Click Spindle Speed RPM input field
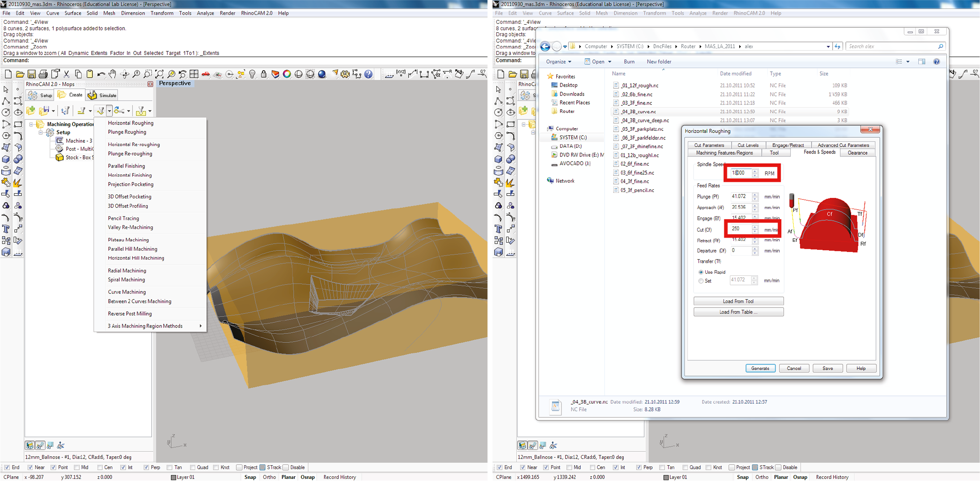This screenshot has width=980, height=481. coord(740,173)
